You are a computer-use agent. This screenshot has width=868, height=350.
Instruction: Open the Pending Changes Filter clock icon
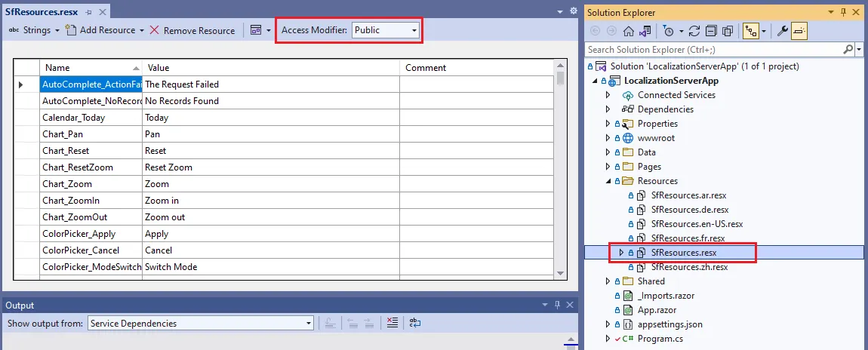[x=669, y=31]
